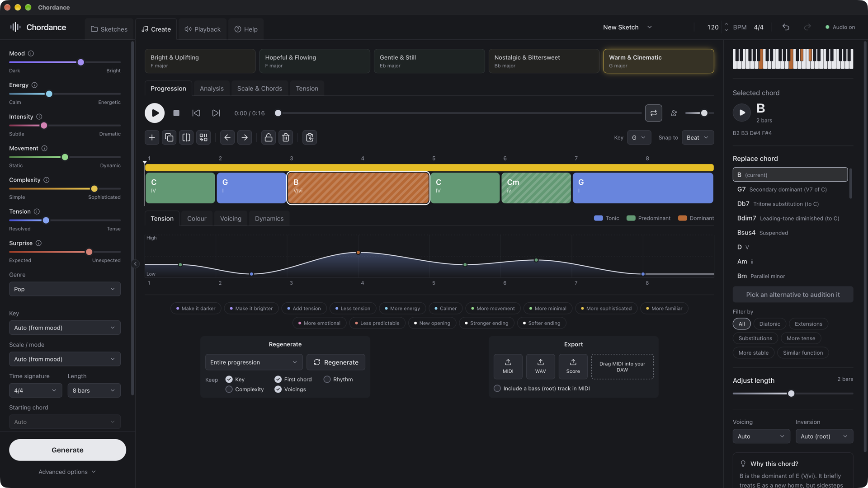868x488 pixels.
Task: Toggle loop playback button
Action: click(x=653, y=113)
